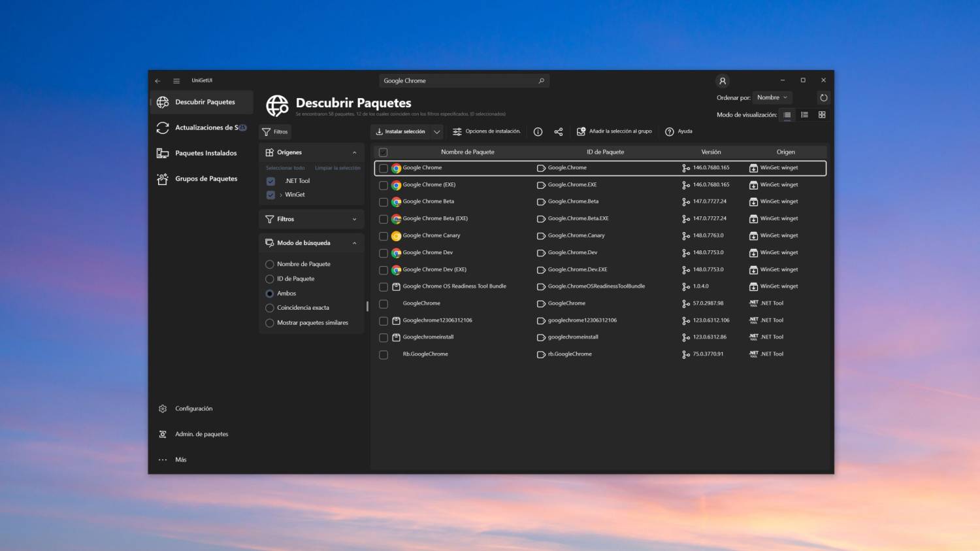Select the Coincidencia exacta radio option
The height and width of the screenshot is (551, 980).
[x=269, y=308]
